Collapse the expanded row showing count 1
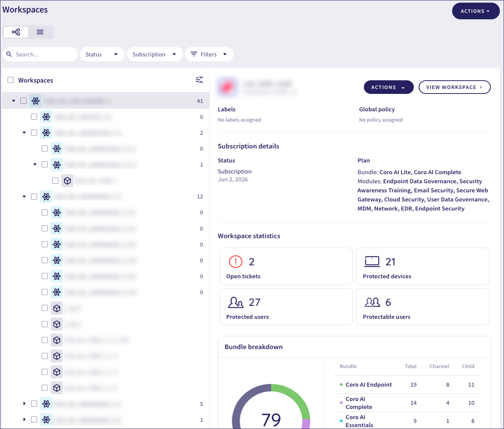Image resolution: width=504 pixels, height=429 pixels. click(x=35, y=164)
